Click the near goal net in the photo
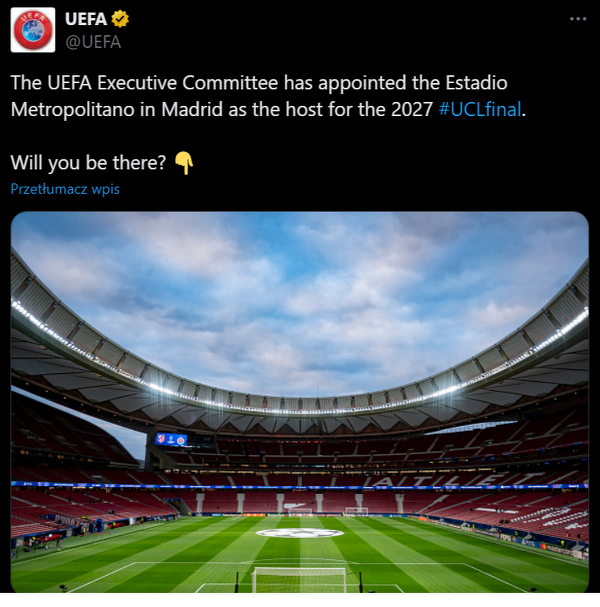 pos(299,581)
